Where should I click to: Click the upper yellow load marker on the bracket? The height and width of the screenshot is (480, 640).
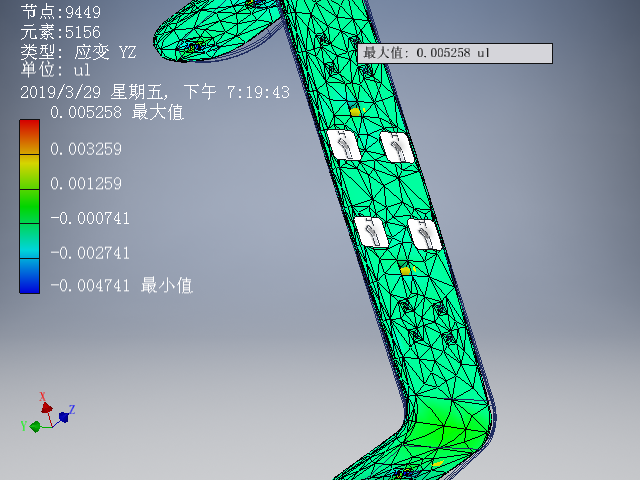(x=356, y=112)
